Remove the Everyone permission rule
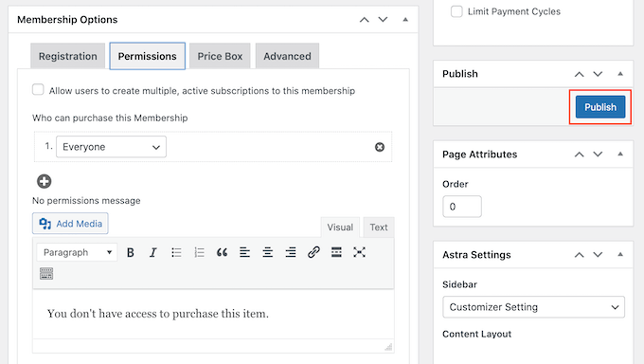Image resolution: width=644 pixels, height=364 pixels. click(380, 147)
